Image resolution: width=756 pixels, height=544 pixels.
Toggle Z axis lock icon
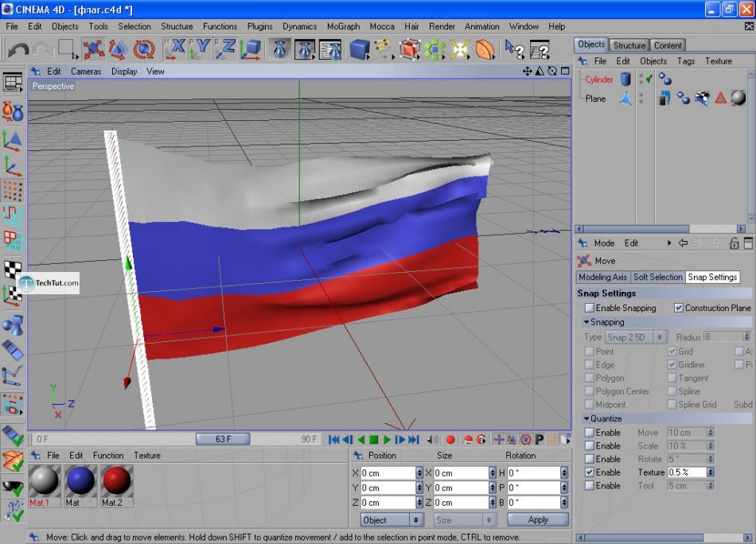[225, 49]
